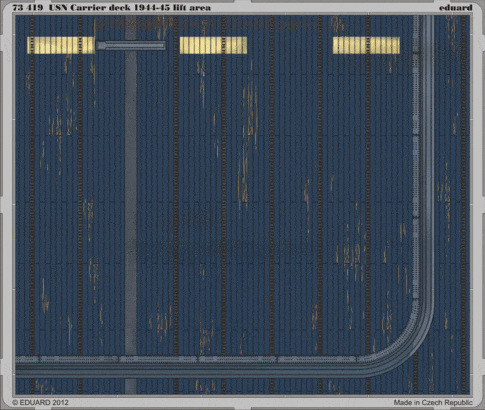Select the middle yellow striped panel
Screen dimensions: 485x410
tap(213, 45)
